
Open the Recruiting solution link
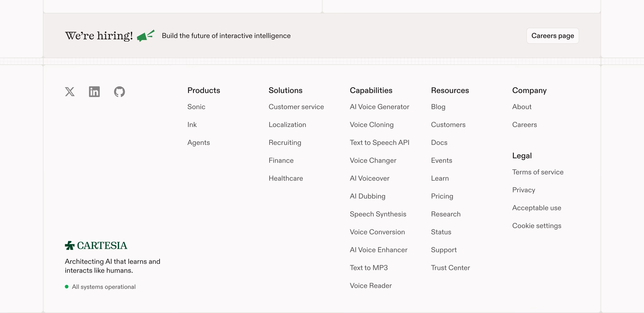285,142
